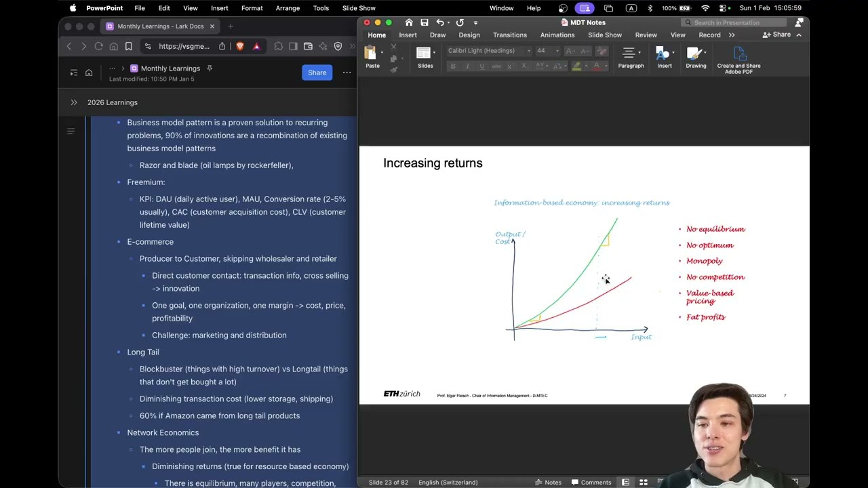Expand the 2026 Learnings sidebar chevrons
This screenshot has width=868, height=488.
tap(74, 102)
